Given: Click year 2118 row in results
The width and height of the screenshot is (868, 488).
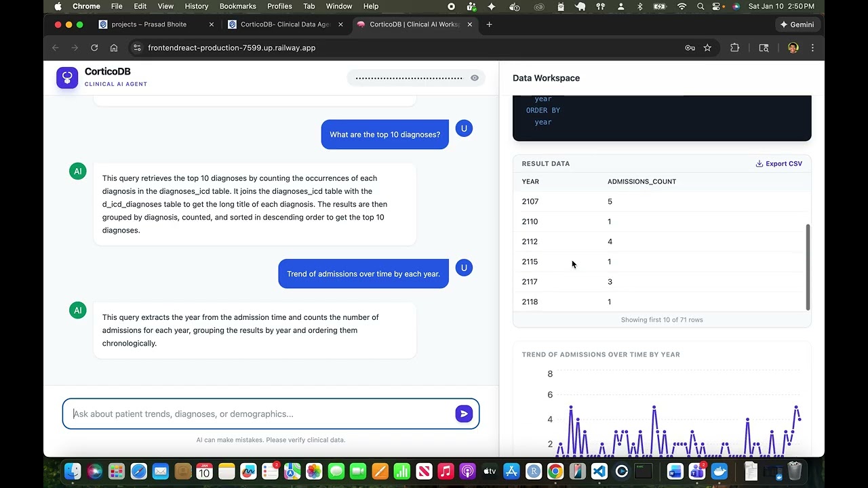Looking at the screenshot, I should (662, 302).
